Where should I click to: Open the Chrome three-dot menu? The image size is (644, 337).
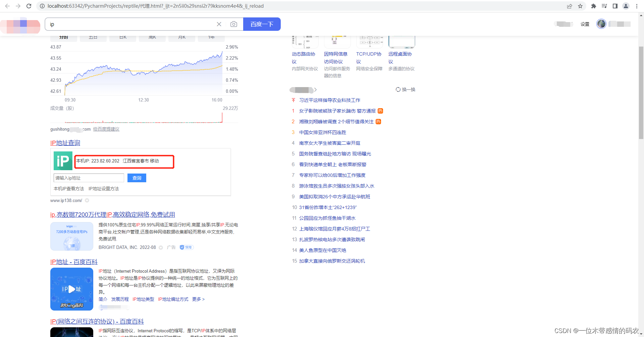click(637, 6)
